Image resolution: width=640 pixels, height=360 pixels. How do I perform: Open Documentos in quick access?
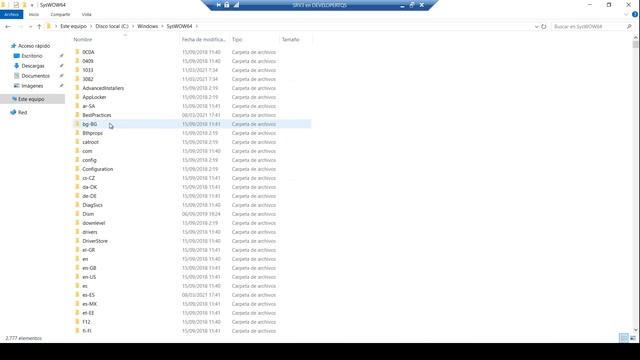(36, 76)
